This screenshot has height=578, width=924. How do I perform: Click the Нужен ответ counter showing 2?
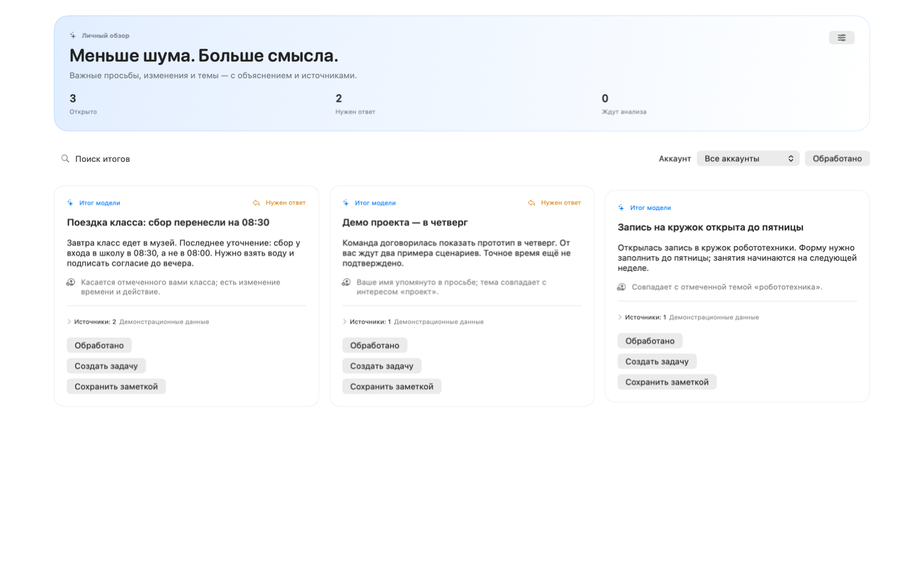(355, 103)
